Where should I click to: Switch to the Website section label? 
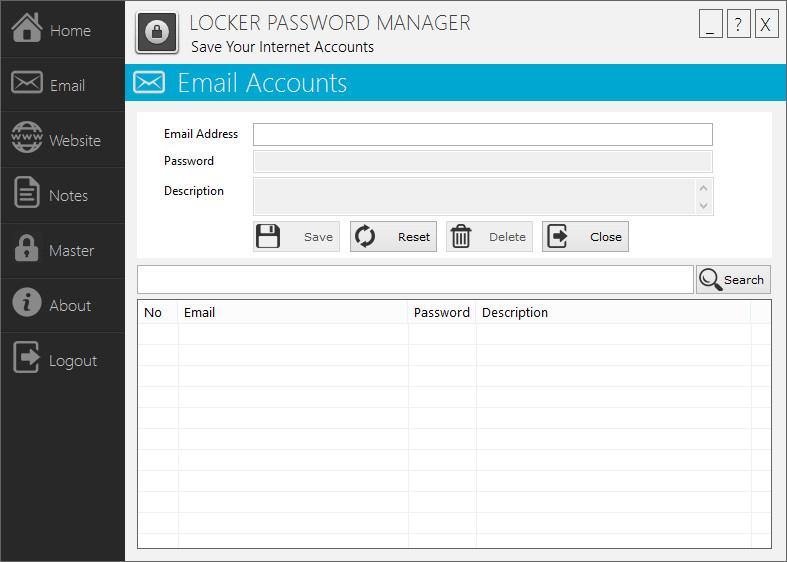[x=75, y=140]
